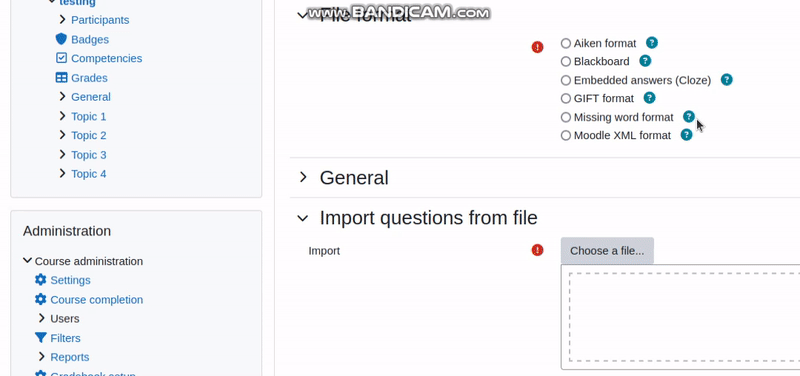This screenshot has height=376, width=800.
Task: Select the Aiken format radio button
Action: pos(565,43)
